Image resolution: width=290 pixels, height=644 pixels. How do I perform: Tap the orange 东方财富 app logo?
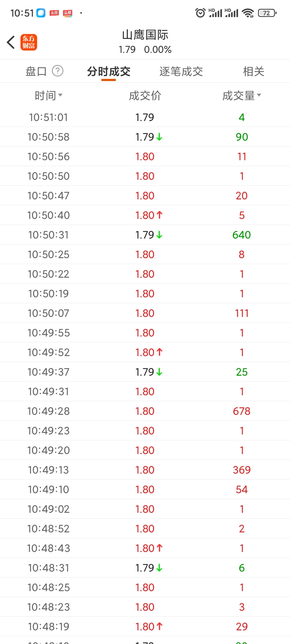coord(29,42)
